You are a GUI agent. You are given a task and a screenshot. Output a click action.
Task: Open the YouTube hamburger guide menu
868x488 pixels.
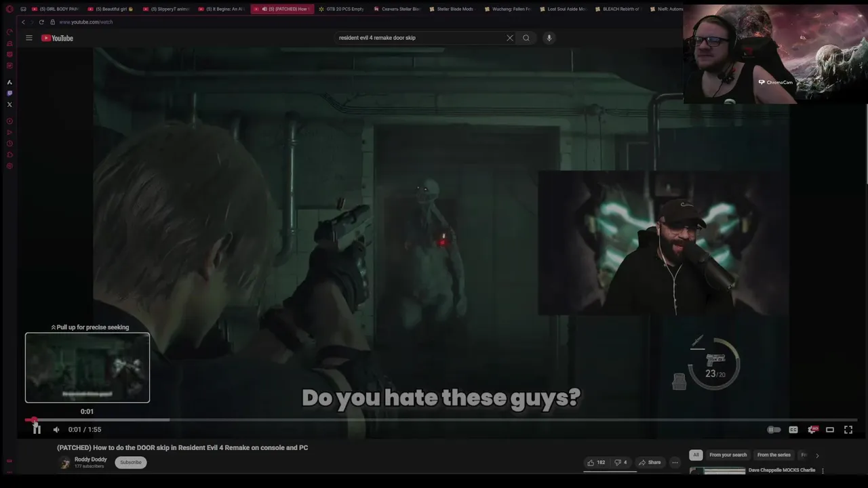coord(29,38)
